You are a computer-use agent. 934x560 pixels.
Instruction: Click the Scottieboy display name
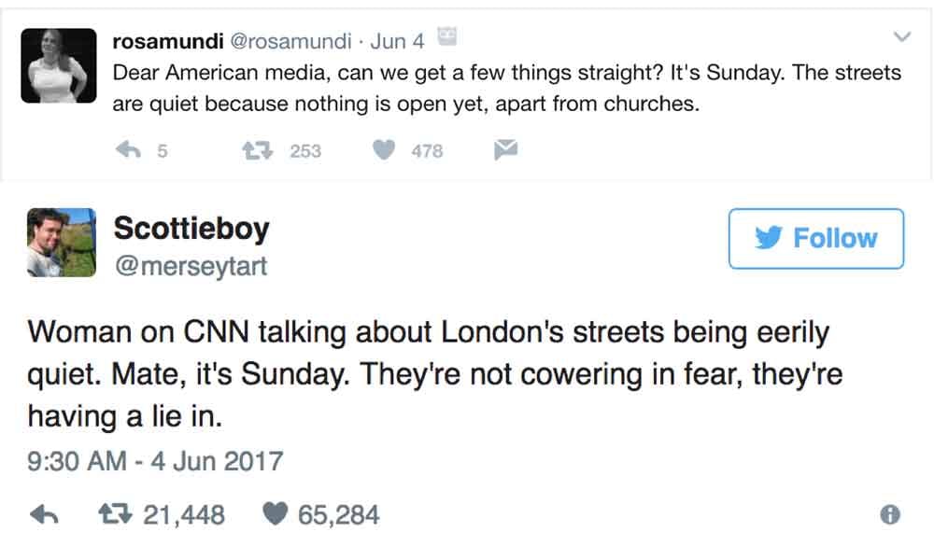click(x=191, y=228)
